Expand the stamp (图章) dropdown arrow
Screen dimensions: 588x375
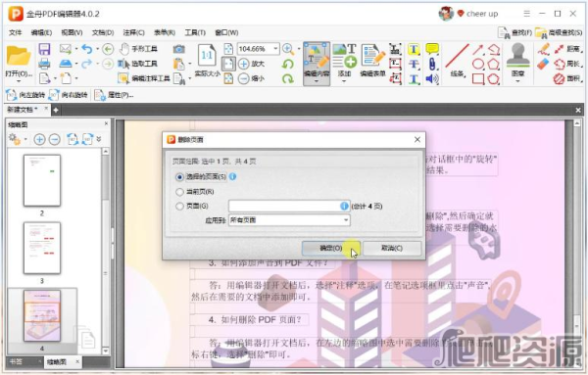(517, 81)
